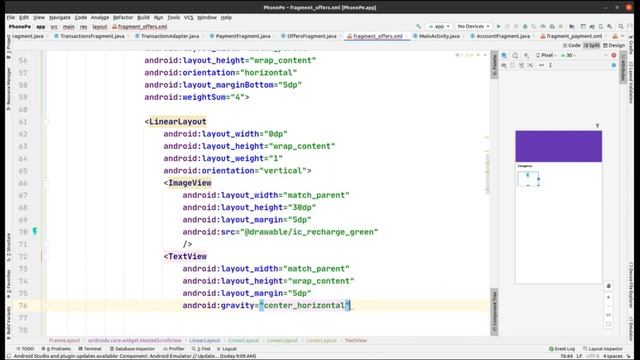
Task: Switch to OffersFragment.java tab
Action: point(309,36)
